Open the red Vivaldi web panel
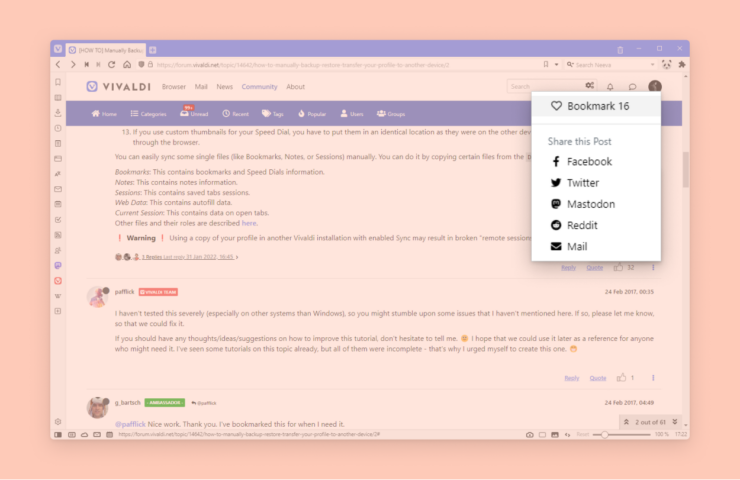Viewport: 740px width, 480px height. coord(58,281)
